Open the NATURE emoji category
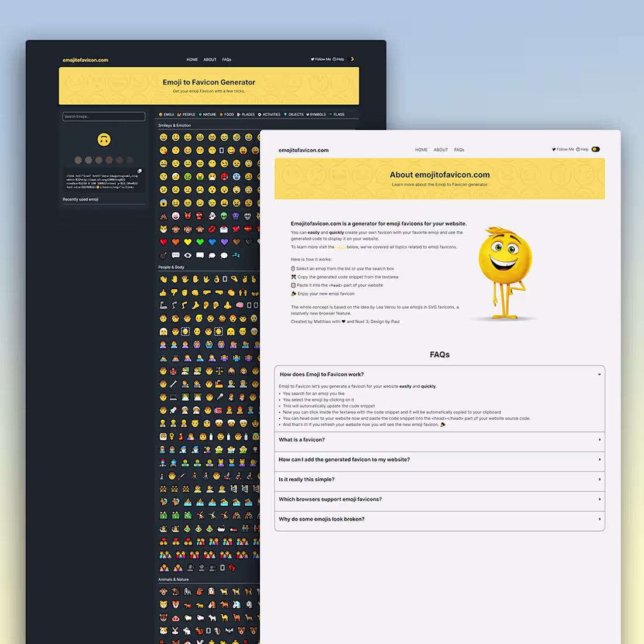Viewport: 644px width, 644px height. pyautogui.click(x=201, y=115)
